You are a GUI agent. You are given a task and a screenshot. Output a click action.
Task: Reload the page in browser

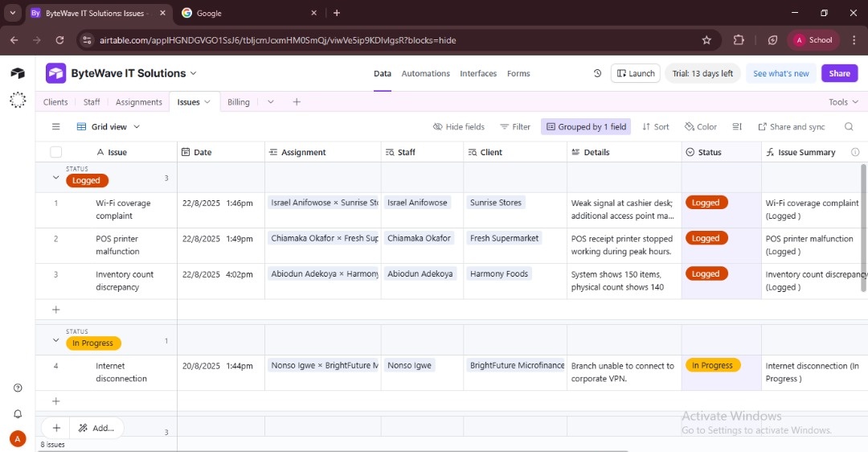pyautogui.click(x=59, y=40)
